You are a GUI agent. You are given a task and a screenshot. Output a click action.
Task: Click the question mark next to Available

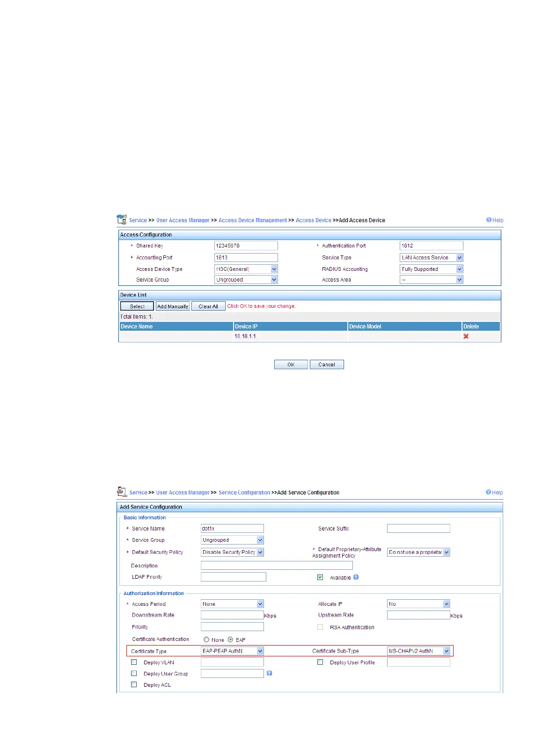point(356,577)
